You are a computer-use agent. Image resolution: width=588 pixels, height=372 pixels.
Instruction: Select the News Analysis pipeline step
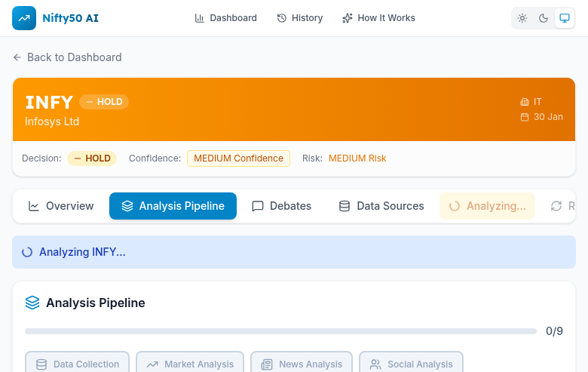click(302, 364)
